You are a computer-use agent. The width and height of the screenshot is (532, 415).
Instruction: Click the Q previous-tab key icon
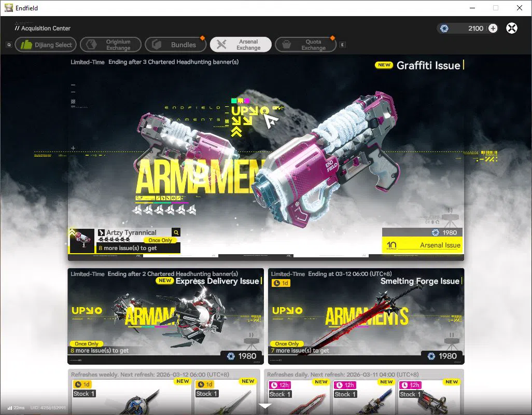click(x=9, y=45)
